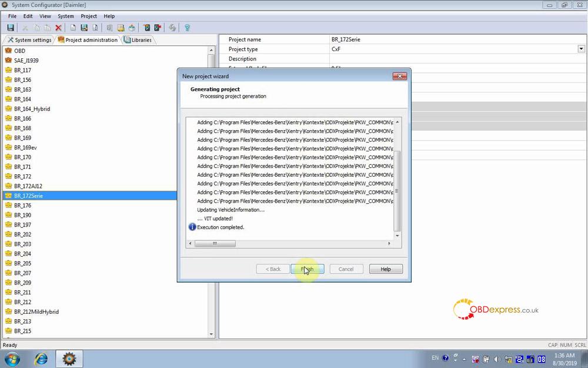Viewport: 588px width, 368px height.
Task: Click the power plug tray icon
Action: pos(486,359)
